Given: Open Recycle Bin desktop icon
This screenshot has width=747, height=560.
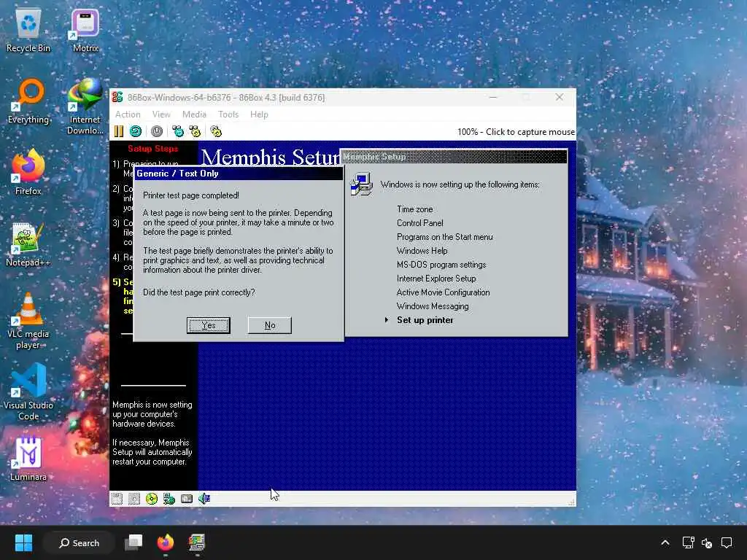Looking at the screenshot, I should click(28, 31).
